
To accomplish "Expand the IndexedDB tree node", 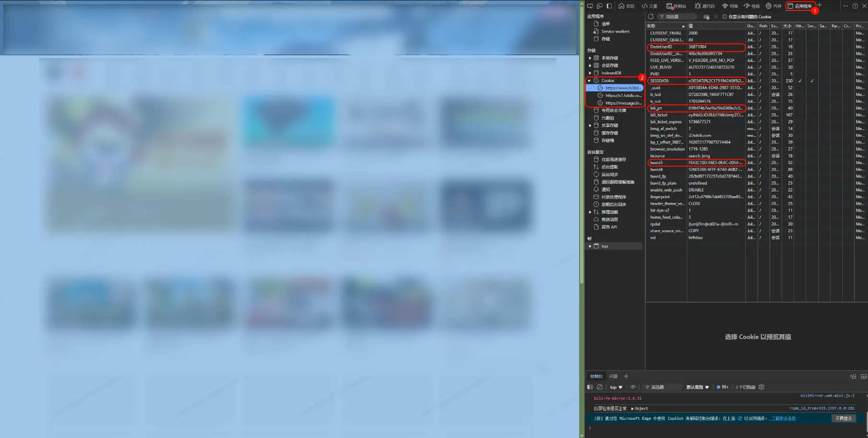I will click(x=590, y=73).
